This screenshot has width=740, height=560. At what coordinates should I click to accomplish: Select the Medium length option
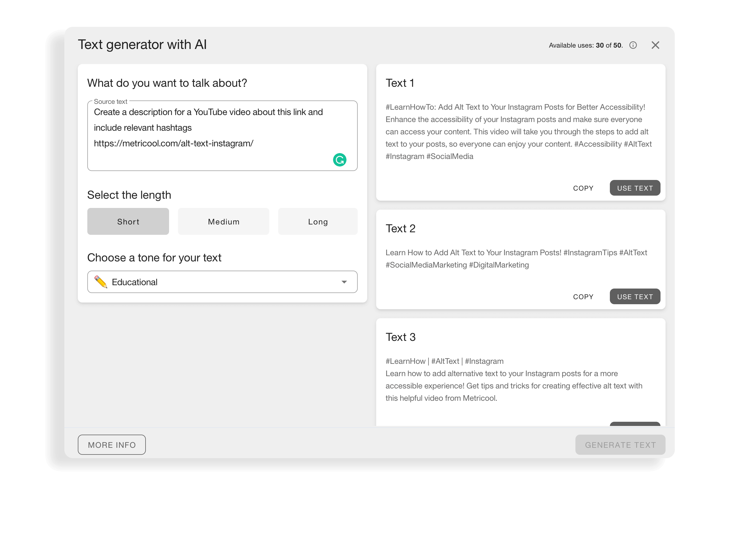pos(223,221)
